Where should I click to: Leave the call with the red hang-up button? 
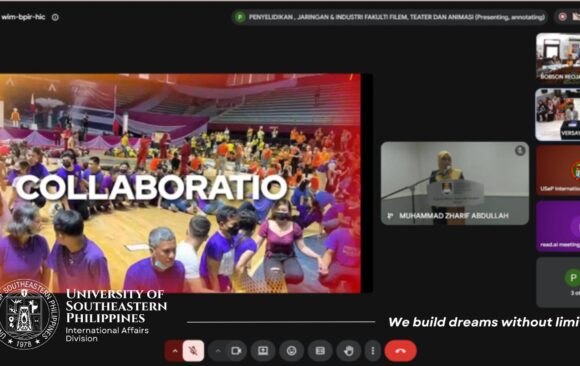401,350
